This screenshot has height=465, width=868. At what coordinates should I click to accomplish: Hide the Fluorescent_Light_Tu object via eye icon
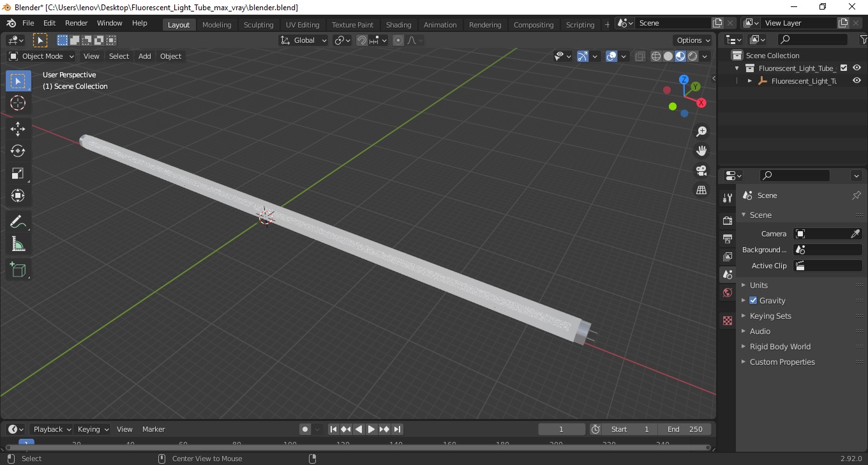point(857,80)
